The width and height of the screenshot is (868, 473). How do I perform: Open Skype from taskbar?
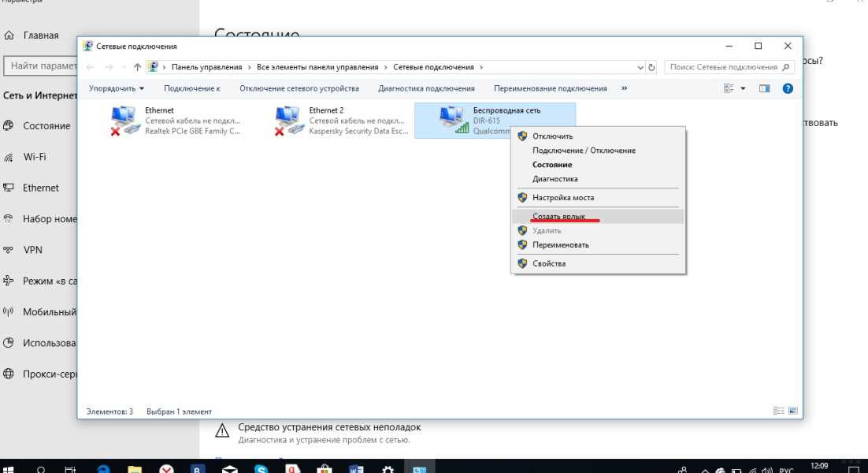[261, 469]
